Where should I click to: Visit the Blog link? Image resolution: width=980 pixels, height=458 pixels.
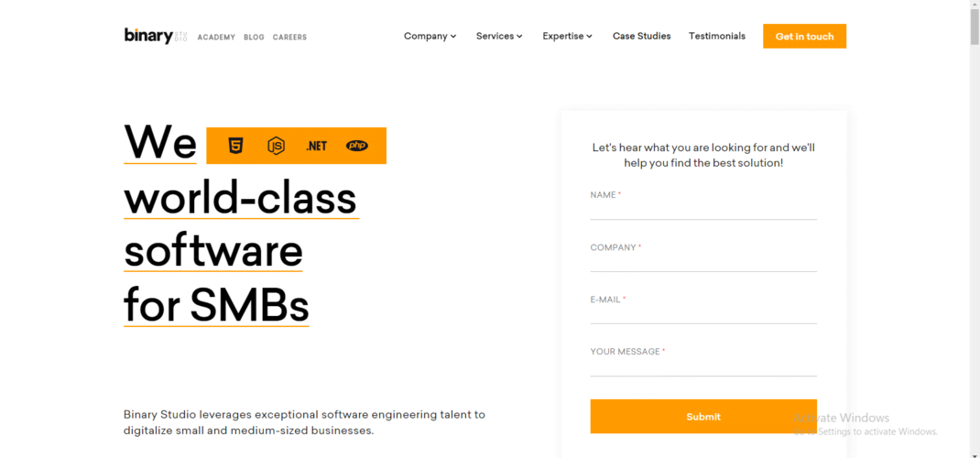(254, 38)
